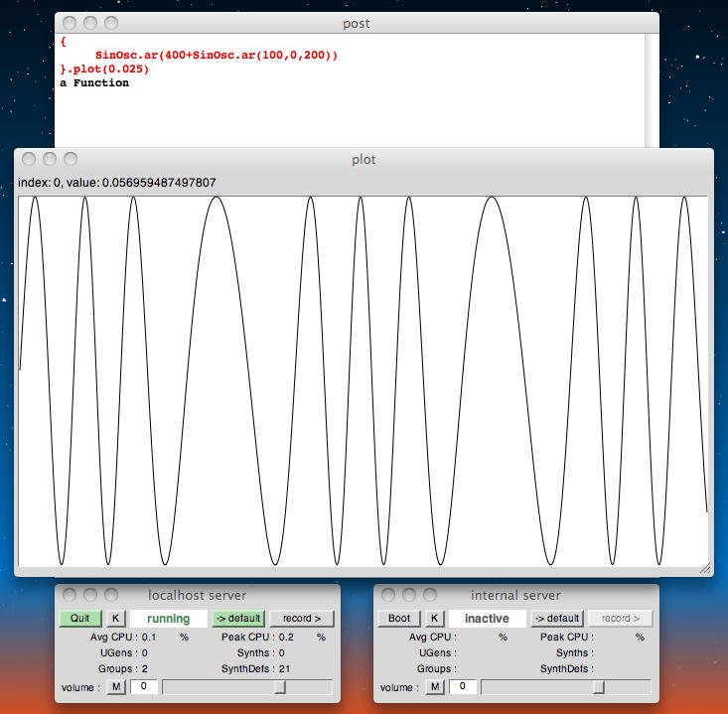Click the 'inactive' status on internal server
The image size is (728, 714).
pos(487,619)
